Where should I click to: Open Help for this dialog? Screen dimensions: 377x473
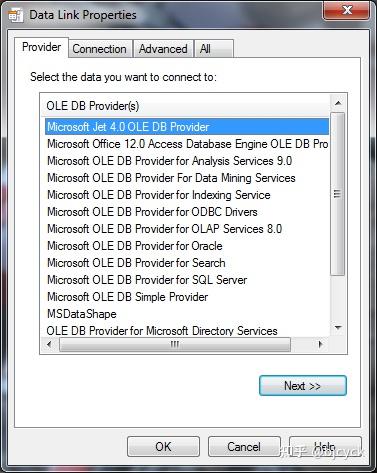(x=325, y=447)
